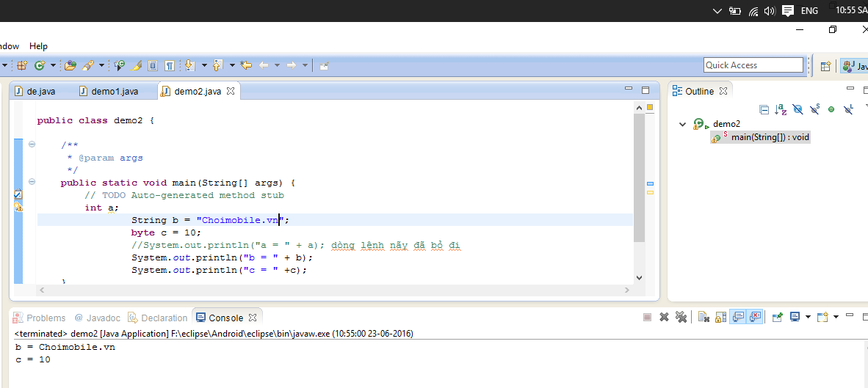Open the Display Selected Console dropdown

point(808,317)
